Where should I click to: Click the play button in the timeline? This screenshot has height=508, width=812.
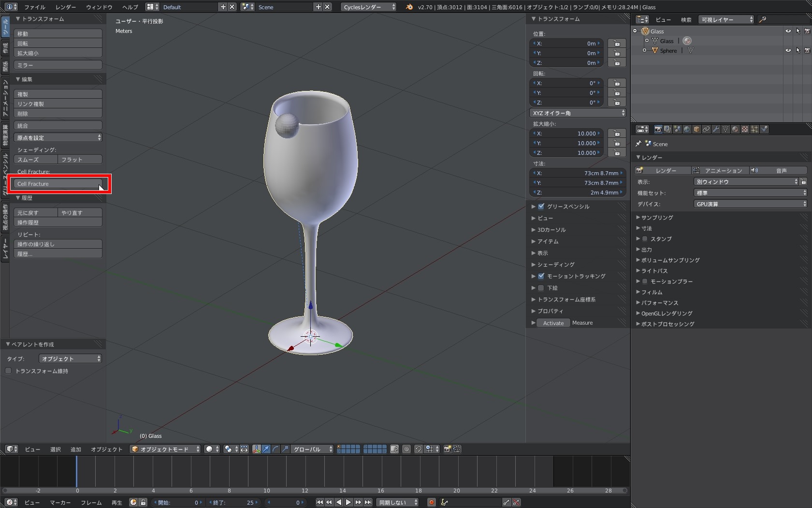coord(348,502)
